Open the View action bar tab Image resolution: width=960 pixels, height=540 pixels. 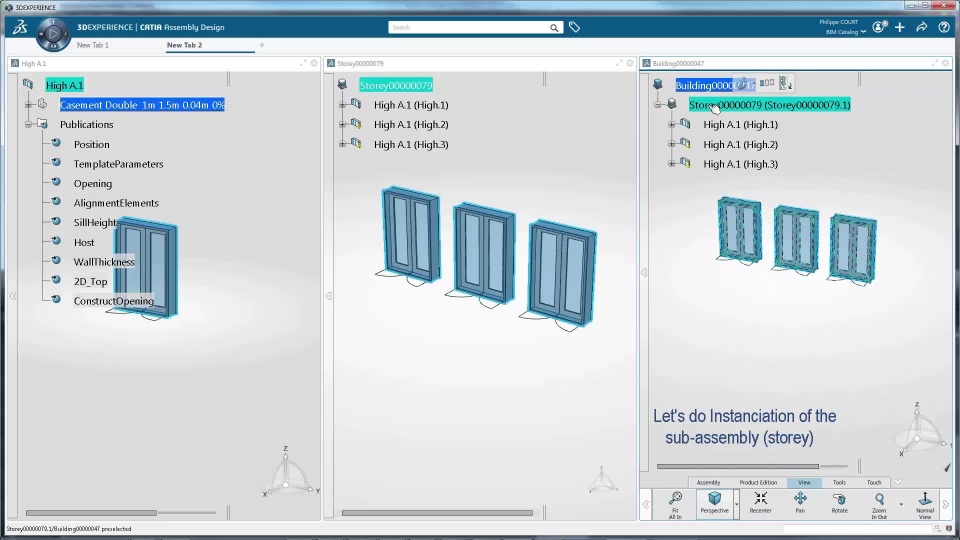coord(804,482)
